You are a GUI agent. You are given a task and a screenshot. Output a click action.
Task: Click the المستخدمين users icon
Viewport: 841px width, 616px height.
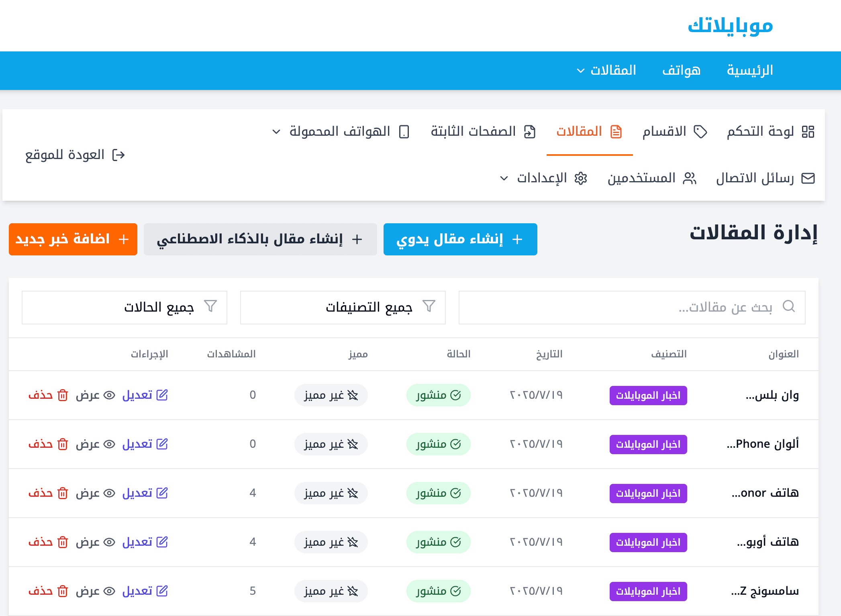point(690,178)
